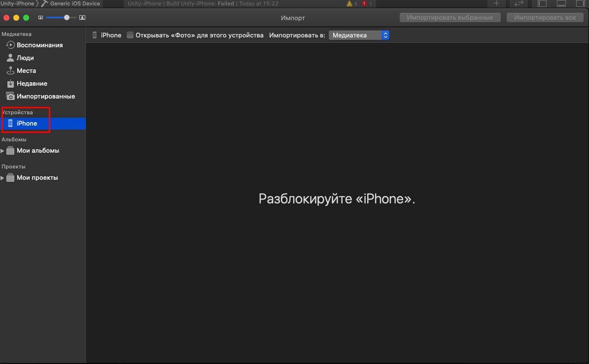The height and width of the screenshot is (364, 589).
Task: Click Unity-iPhone scheme in Xcode toolbar
Action: click(17, 4)
